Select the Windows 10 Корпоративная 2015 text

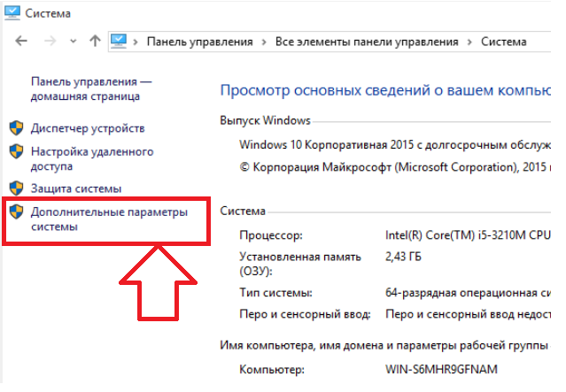395,145
